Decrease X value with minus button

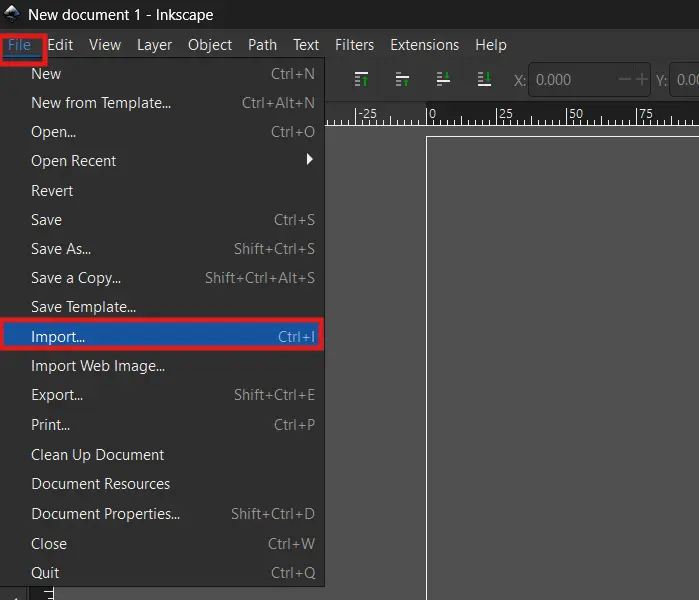pos(625,80)
